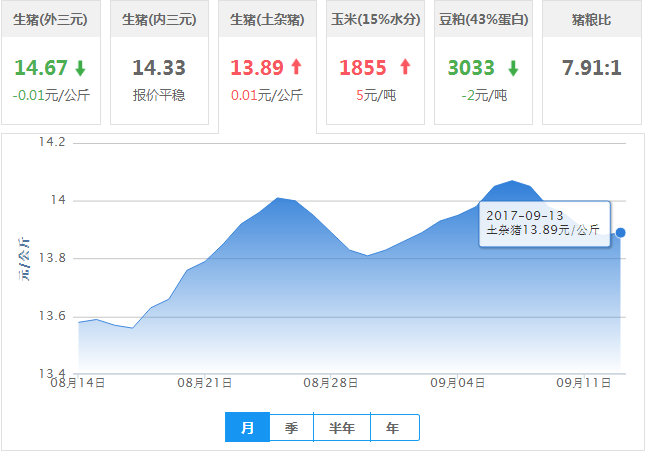The image size is (647, 451).
Task: Switch chart to 年 range
Action: coord(394,428)
